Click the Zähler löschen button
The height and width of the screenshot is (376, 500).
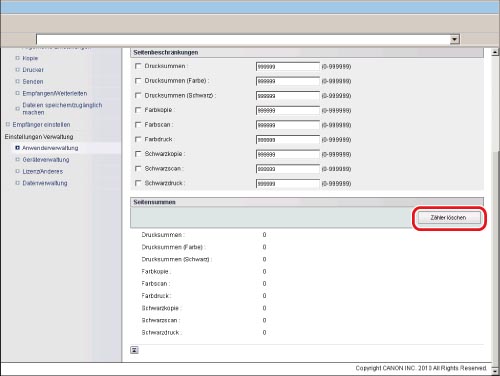pos(449,218)
